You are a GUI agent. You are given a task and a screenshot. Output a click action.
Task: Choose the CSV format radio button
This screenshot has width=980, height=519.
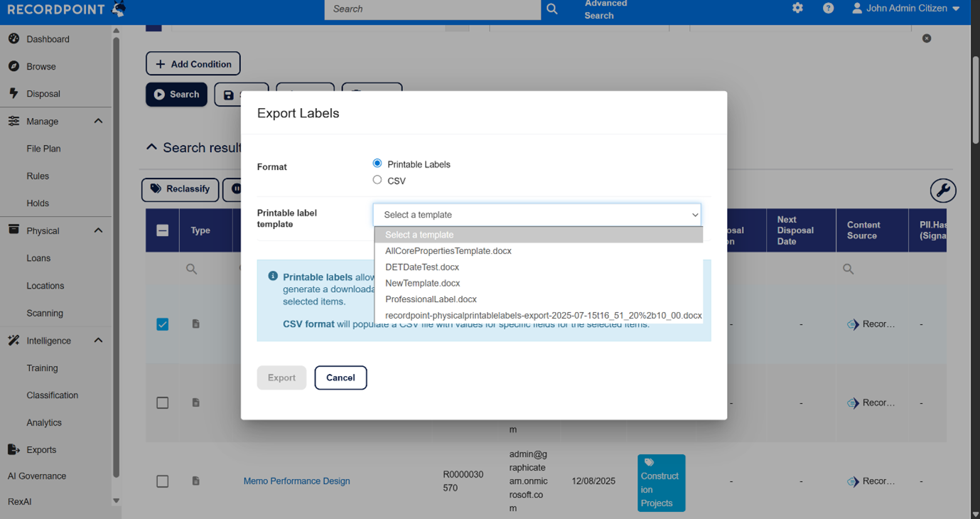pyautogui.click(x=377, y=180)
